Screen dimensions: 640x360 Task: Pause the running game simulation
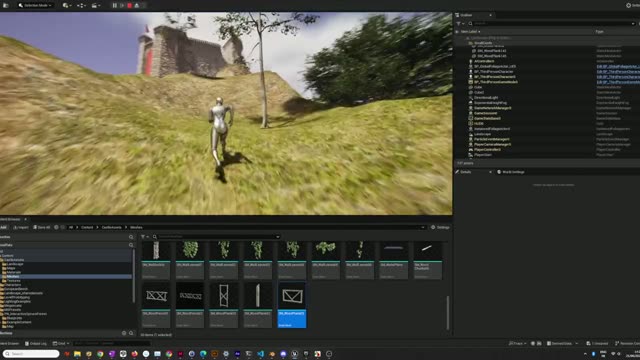(x=115, y=5)
